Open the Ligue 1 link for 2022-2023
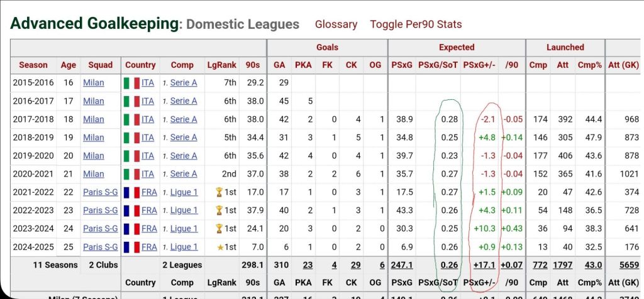Screen dimensions: 644x299 coord(184,210)
